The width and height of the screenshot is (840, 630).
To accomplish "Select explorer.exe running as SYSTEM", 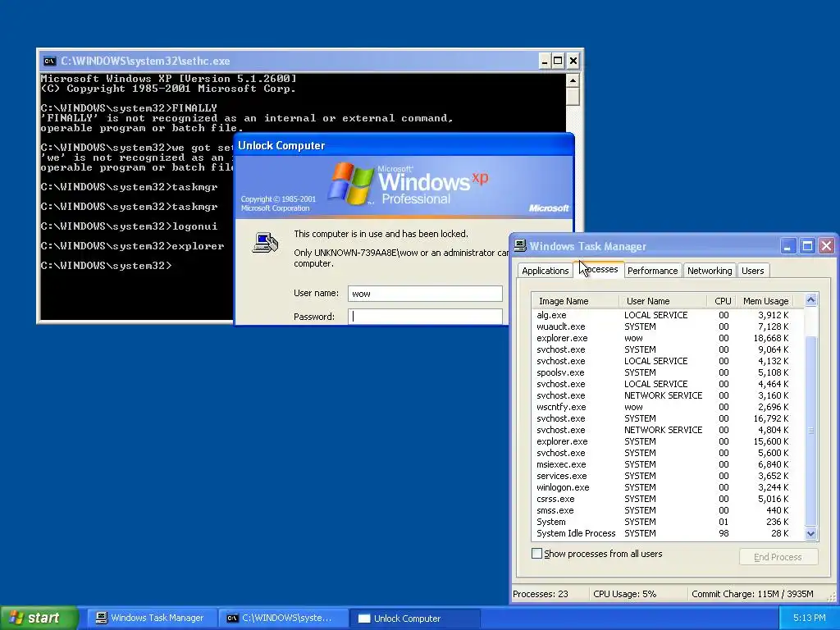I will 667,441.
